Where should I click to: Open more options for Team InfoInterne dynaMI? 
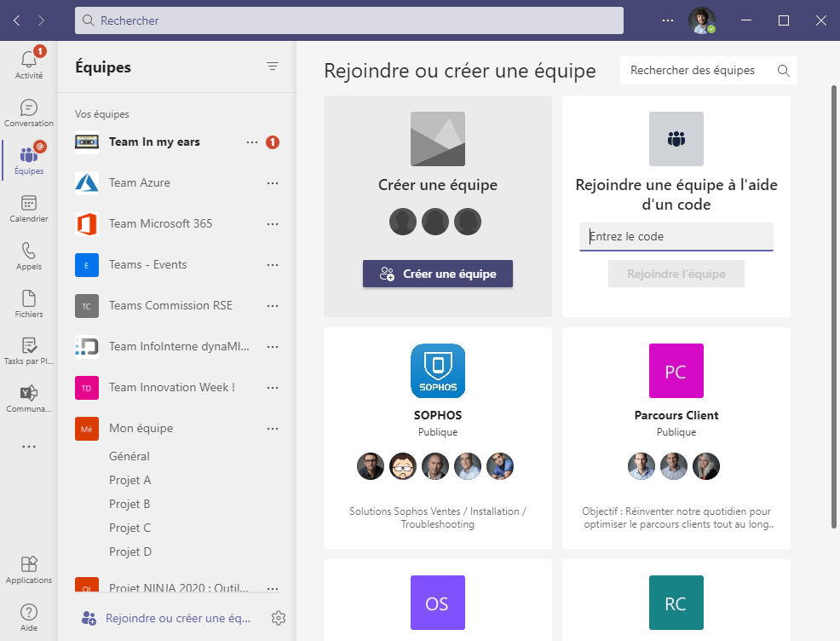(x=273, y=347)
